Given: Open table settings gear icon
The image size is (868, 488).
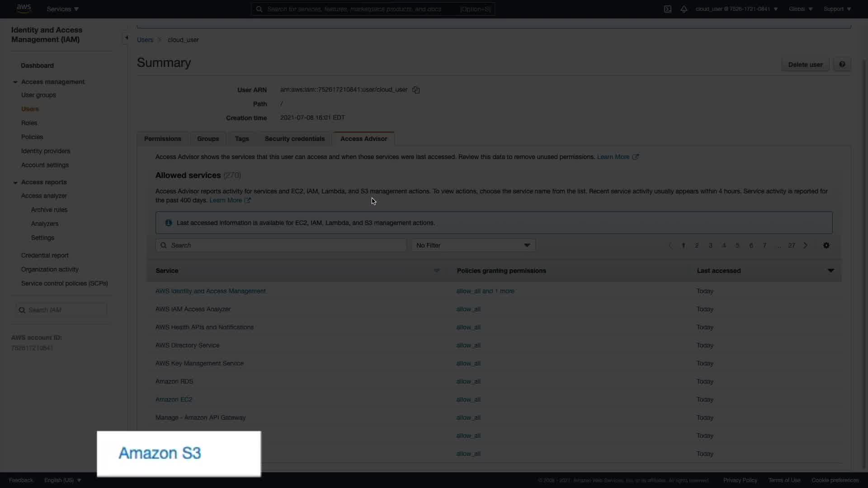Looking at the screenshot, I should (826, 245).
